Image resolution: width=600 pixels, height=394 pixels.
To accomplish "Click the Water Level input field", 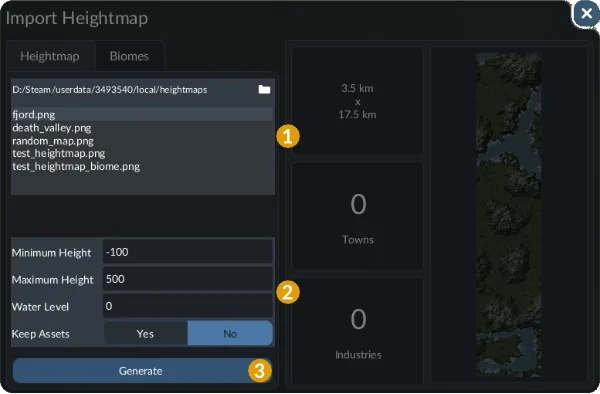I will [188, 306].
